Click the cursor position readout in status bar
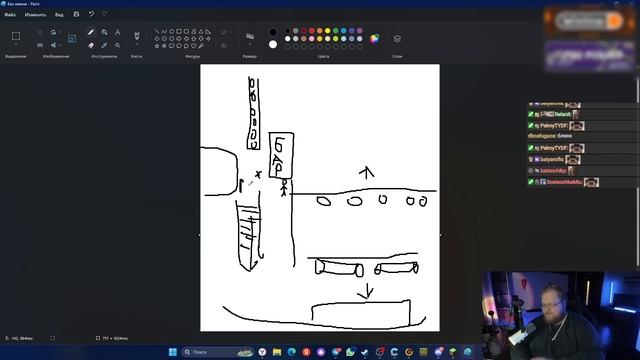The image size is (640, 360). tap(19, 338)
